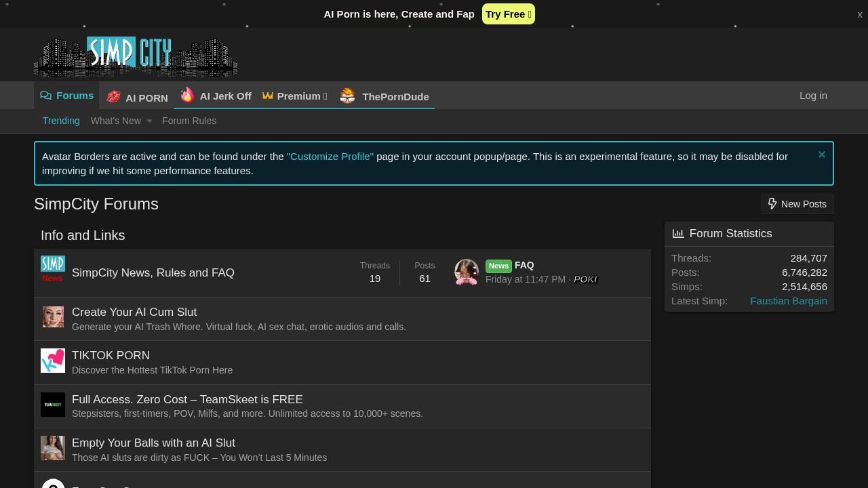868x488 pixels.
Task: Click the TeamSkeet black logo icon
Action: [53, 405]
